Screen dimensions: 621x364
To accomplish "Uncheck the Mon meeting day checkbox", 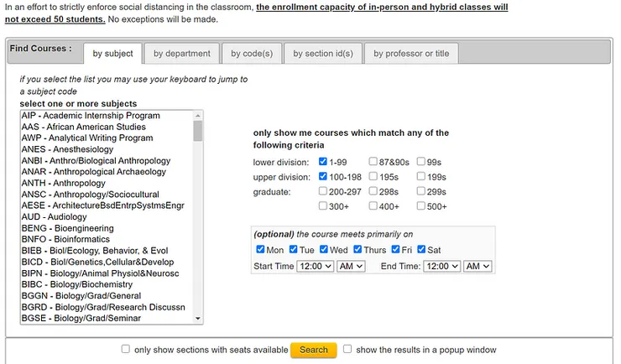I will click(261, 249).
